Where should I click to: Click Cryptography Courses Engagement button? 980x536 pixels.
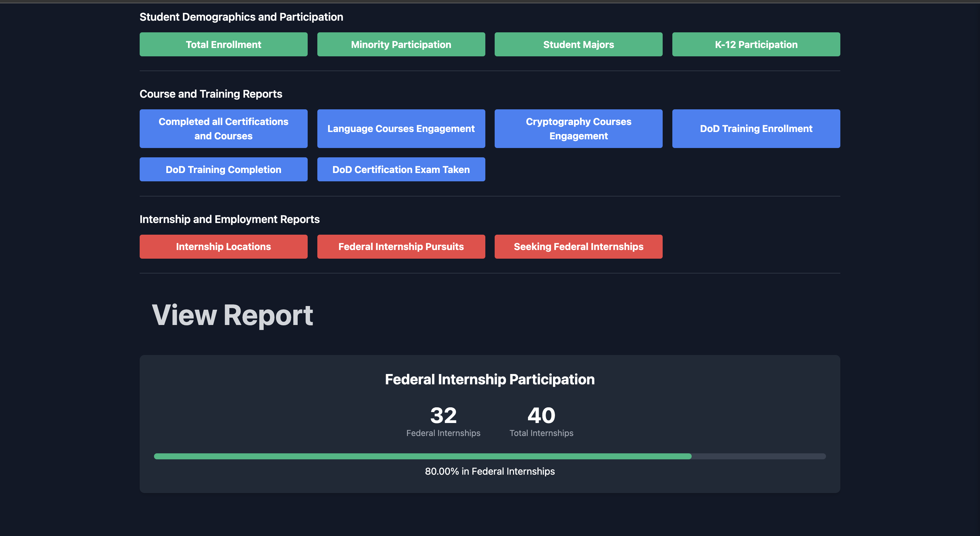578,129
